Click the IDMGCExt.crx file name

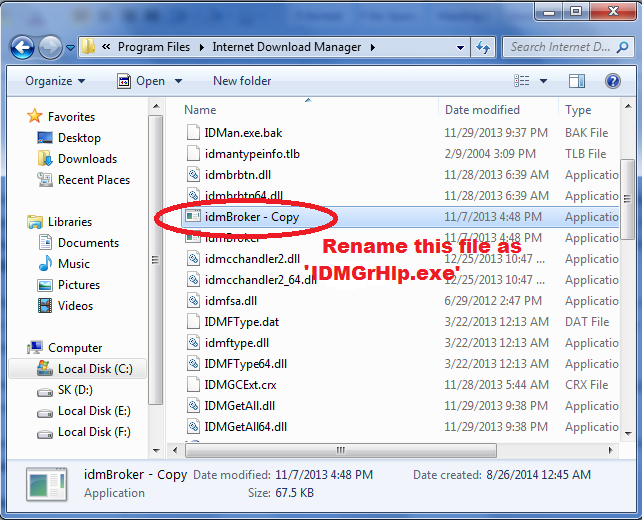240,385
